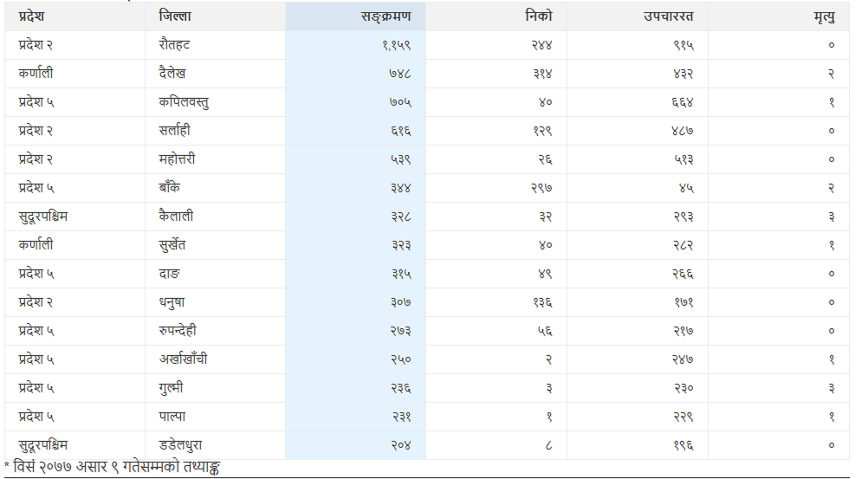Select the रौतहट district cell
Image resolution: width=868 pixels, height=479 pixels.
point(215,45)
